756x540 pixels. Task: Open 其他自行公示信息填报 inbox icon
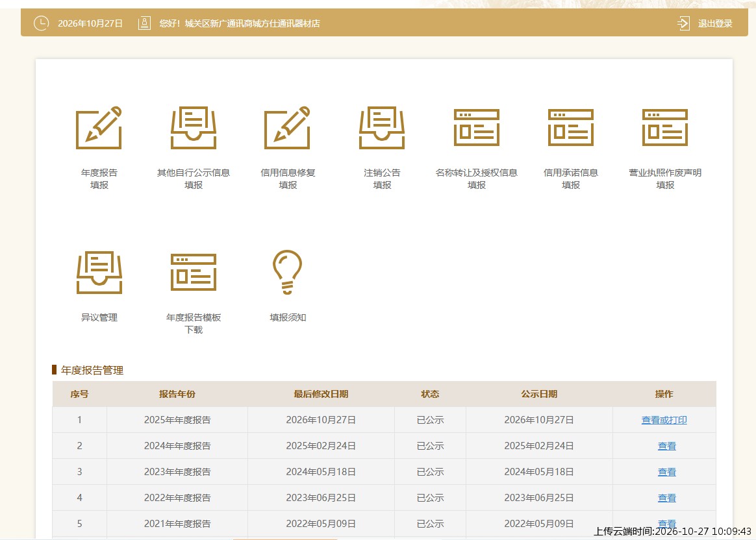coord(194,128)
